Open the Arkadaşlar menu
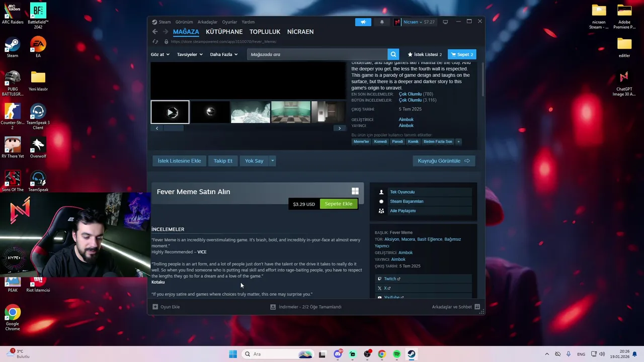The height and width of the screenshot is (362, 644). (x=207, y=22)
